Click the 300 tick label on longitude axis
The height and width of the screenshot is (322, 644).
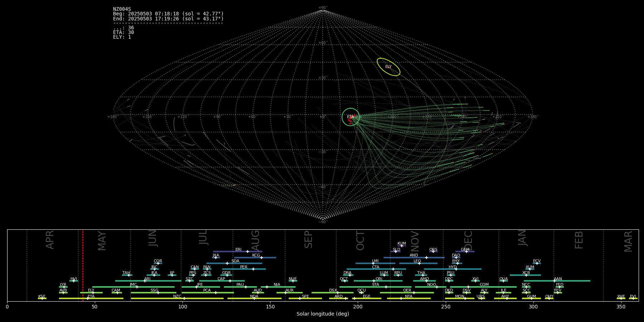pyautogui.click(x=533, y=307)
